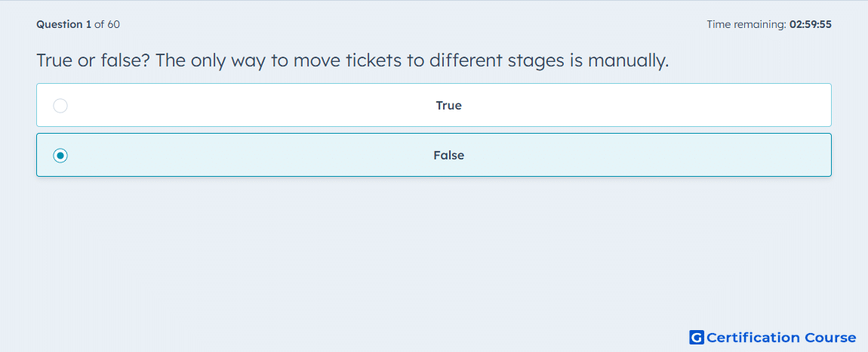Click the Time remaining countdown value

pos(811,24)
